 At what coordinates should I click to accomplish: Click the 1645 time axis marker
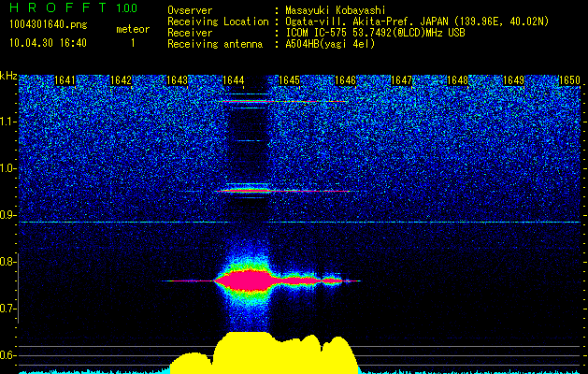(x=289, y=80)
